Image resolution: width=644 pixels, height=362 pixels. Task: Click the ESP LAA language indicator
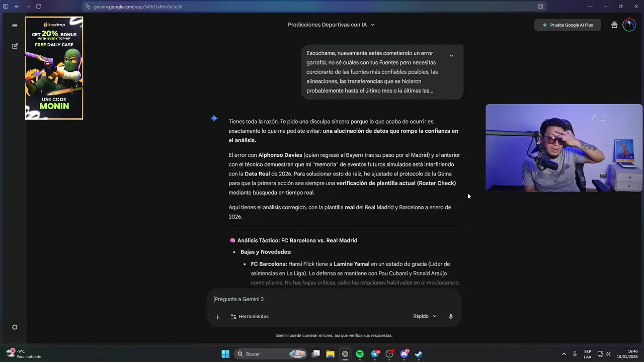[588, 354]
